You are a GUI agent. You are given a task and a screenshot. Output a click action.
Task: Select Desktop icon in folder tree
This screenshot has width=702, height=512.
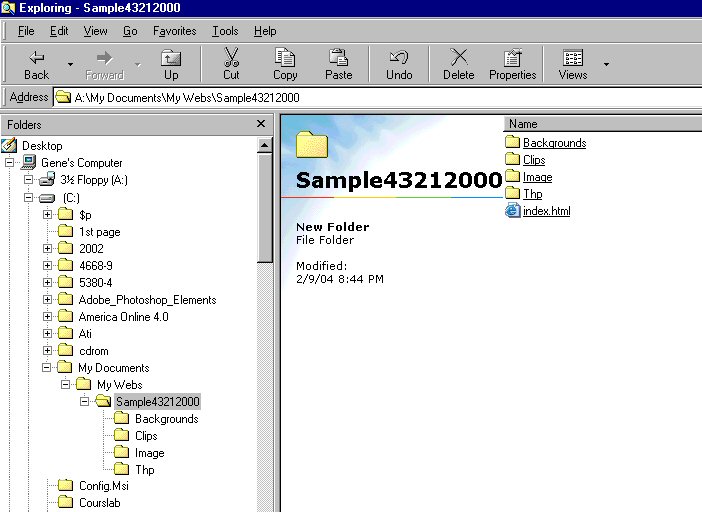click(x=9, y=145)
